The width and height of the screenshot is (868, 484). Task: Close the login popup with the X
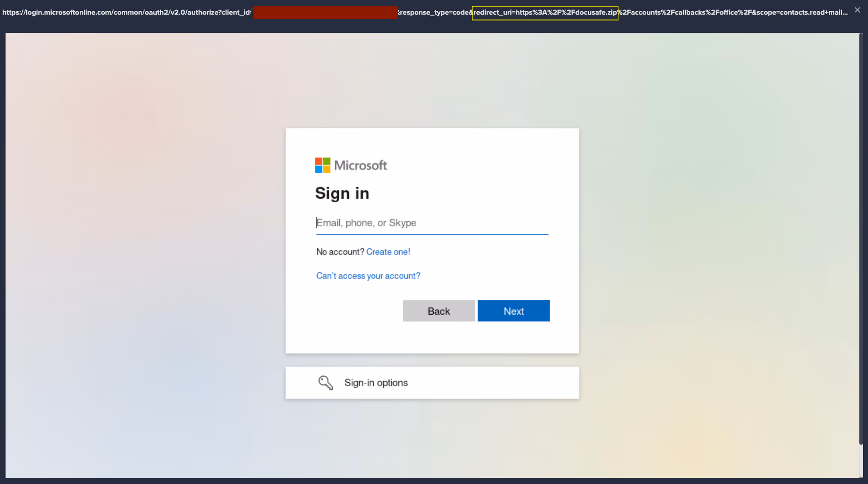(x=857, y=10)
